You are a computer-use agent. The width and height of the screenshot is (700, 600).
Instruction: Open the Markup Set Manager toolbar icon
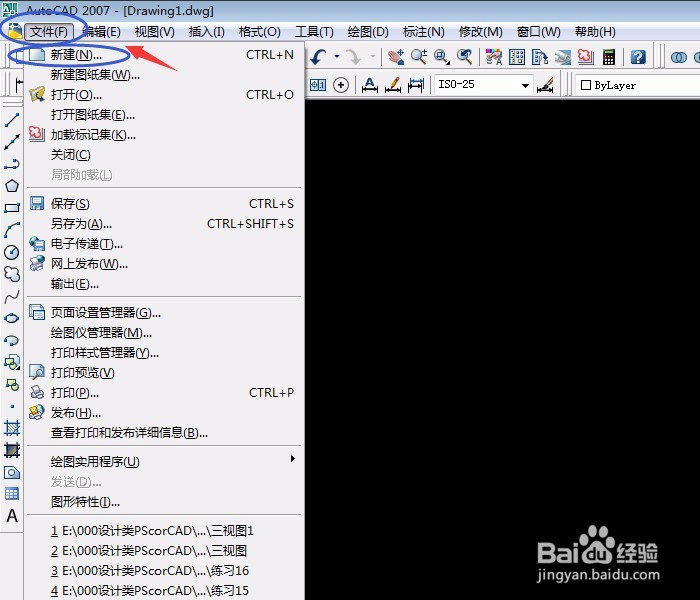pos(586,57)
